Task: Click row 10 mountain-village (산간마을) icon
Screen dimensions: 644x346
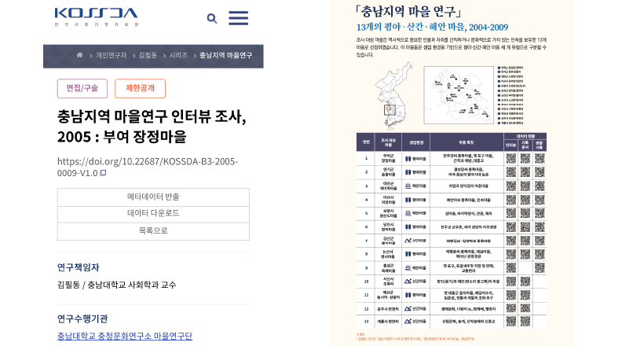Action: (408, 282)
